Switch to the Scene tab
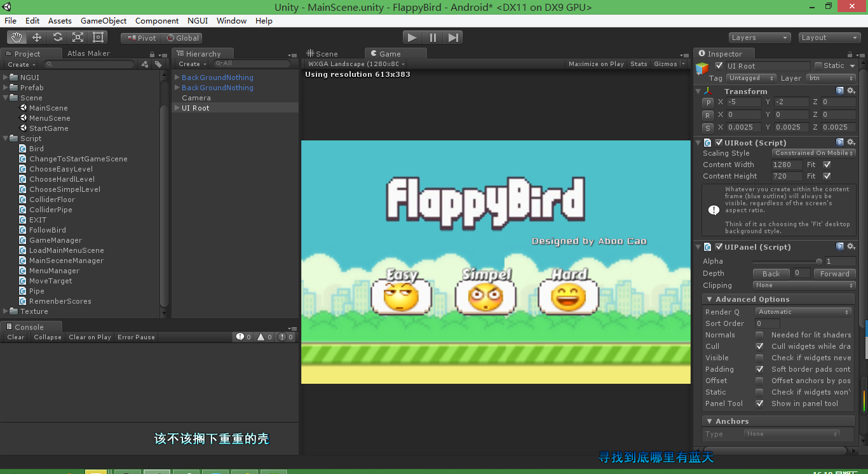The image size is (868, 474). tap(322, 54)
